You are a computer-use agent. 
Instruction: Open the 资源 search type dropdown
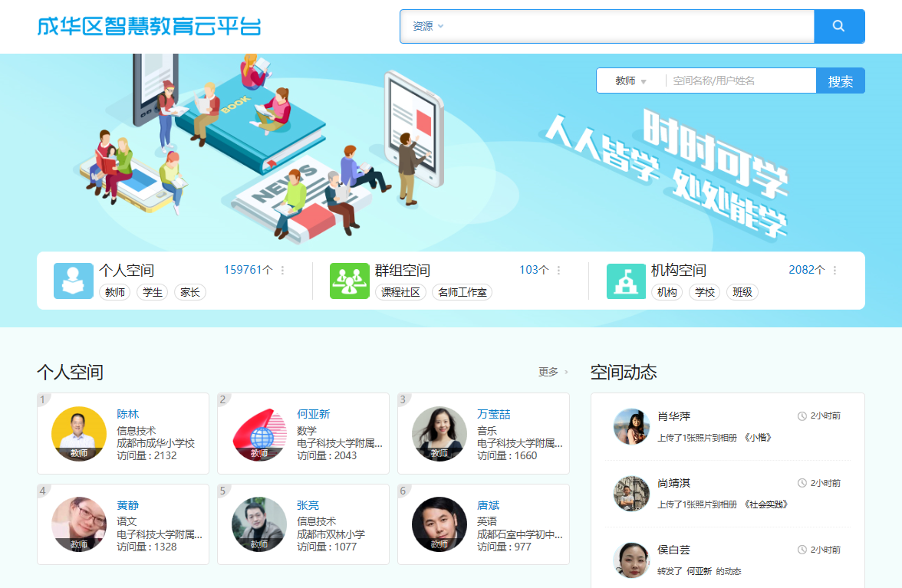click(x=428, y=26)
